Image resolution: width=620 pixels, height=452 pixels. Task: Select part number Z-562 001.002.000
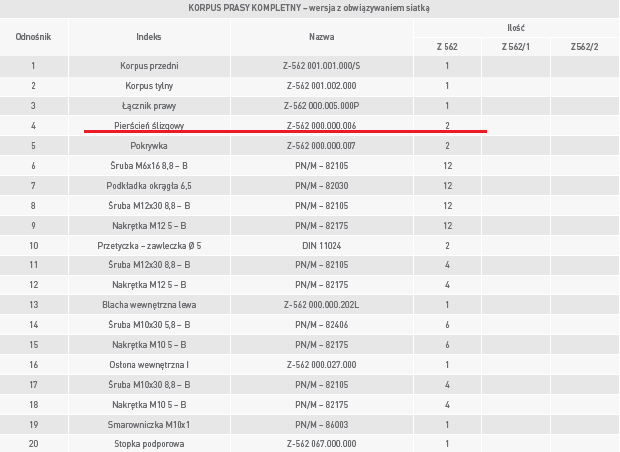pyautogui.click(x=321, y=86)
